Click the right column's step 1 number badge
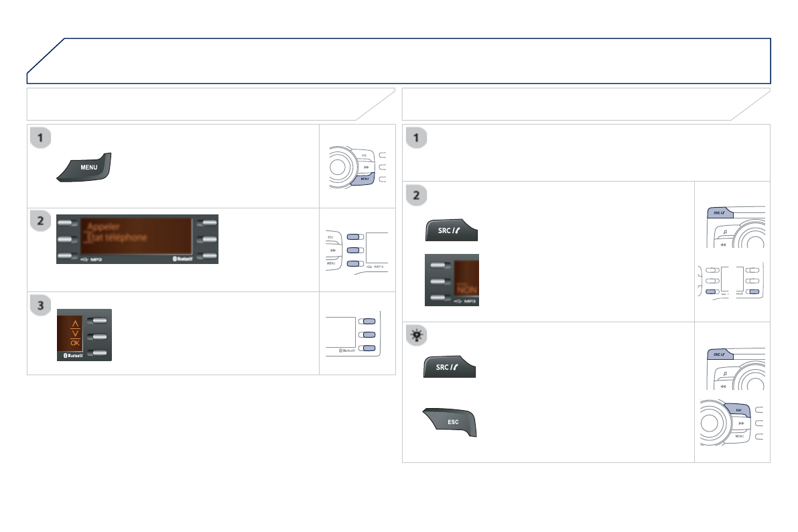The image size is (798, 532). [417, 139]
